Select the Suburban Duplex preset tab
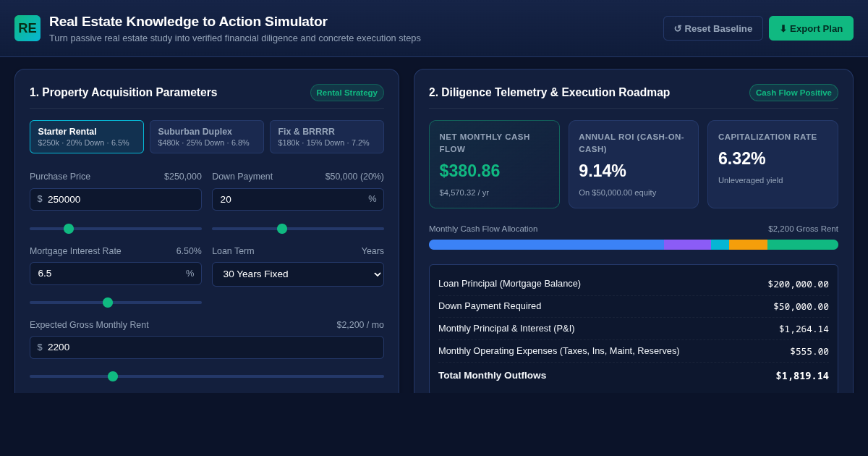Image resolution: width=868 pixels, height=456 pixels. [207, 137]
